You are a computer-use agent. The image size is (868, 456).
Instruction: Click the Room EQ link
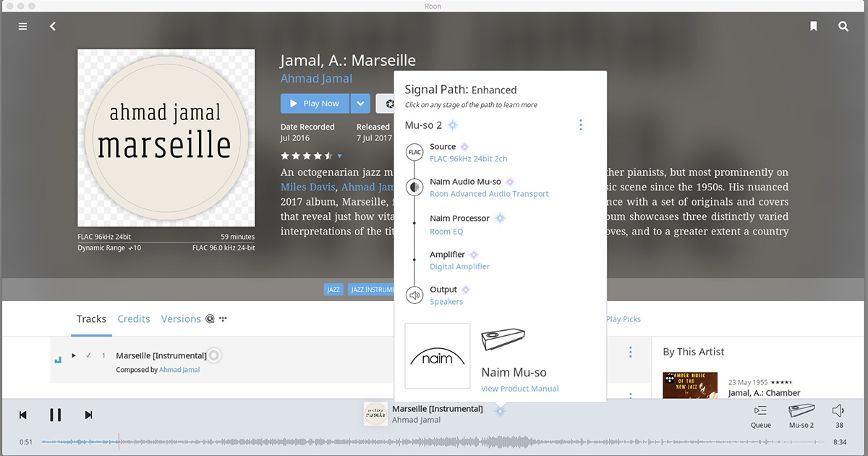coord(446,232)
